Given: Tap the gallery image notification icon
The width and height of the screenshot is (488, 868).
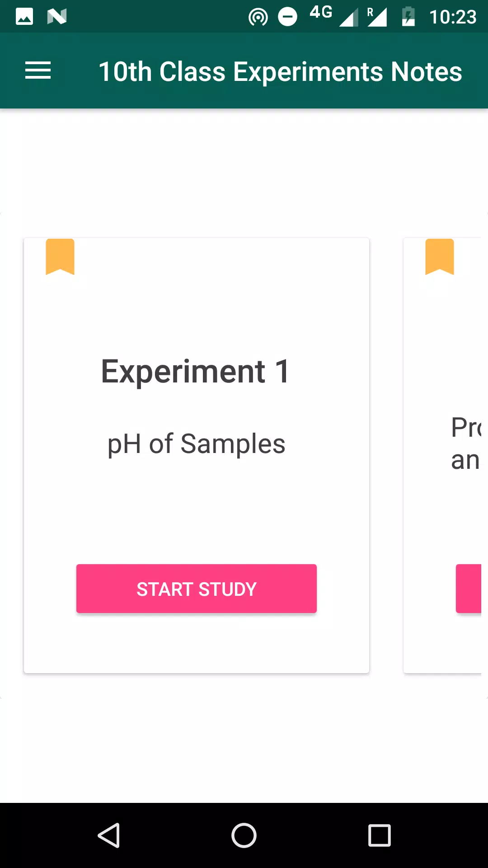Looking at the screenshot, I should click(x=24, y=17).
